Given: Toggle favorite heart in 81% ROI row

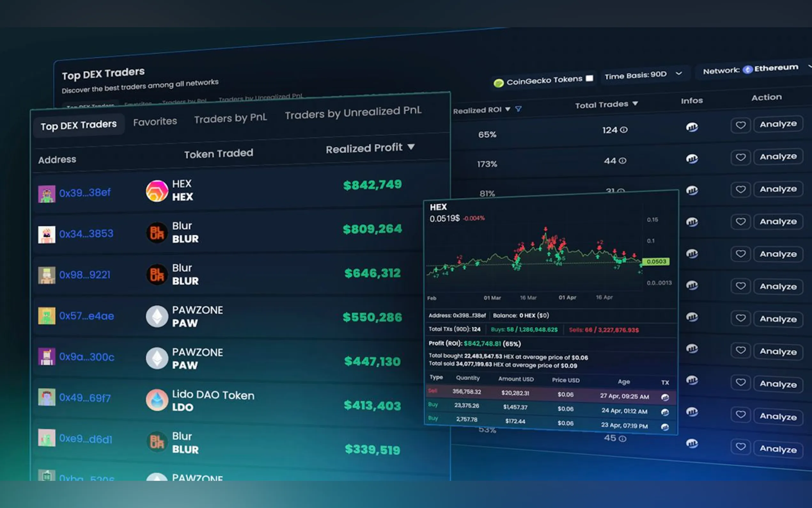Looking at the screenshot, I should coord(740,189).
